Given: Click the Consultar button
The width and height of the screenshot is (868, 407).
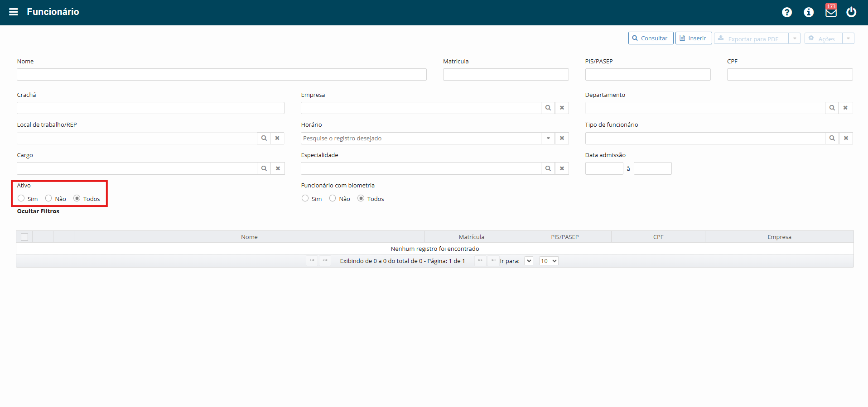Looking at the screenshot, I should point(651,38).
